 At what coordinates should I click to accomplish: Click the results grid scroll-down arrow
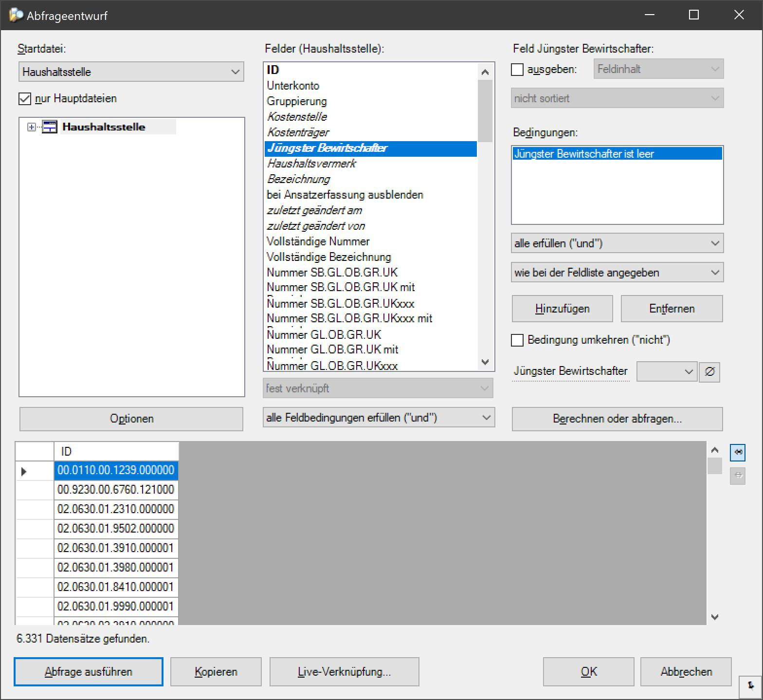(714, 617)
